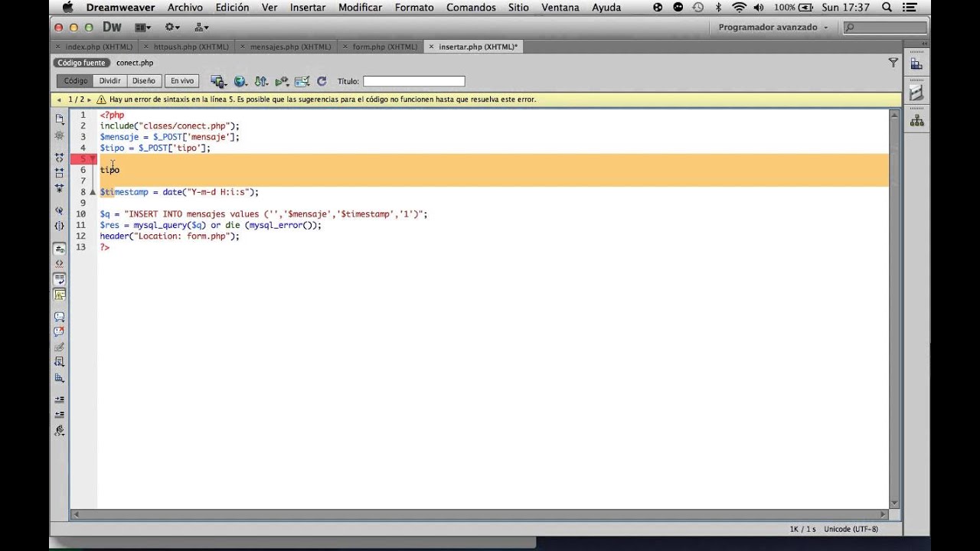The height and width of the screenshot is (551, 980).
Task: Open site-tree panel icon in right dock
Action: (x=916, y=121)
